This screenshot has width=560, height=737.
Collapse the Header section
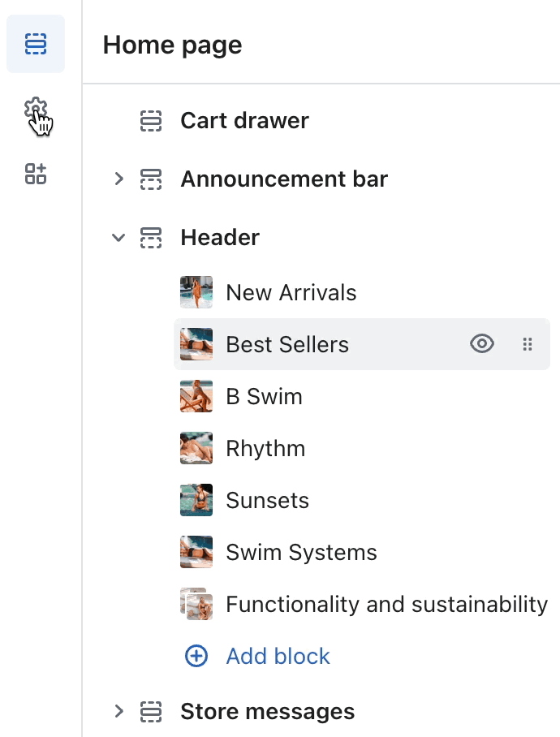pyautogui.click(x=118, y=237)
